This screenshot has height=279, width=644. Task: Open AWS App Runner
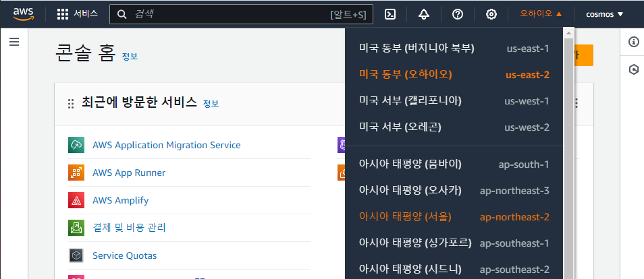coord(129,173)
